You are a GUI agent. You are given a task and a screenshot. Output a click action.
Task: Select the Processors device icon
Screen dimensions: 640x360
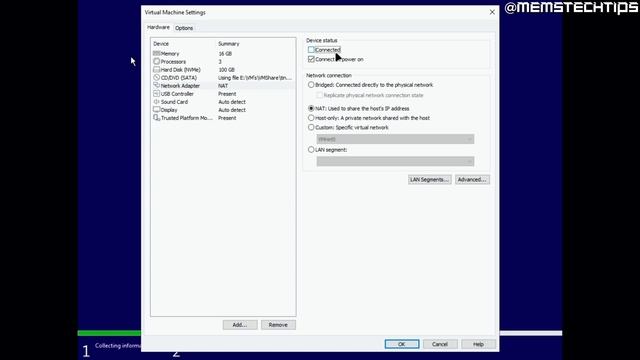156,61
